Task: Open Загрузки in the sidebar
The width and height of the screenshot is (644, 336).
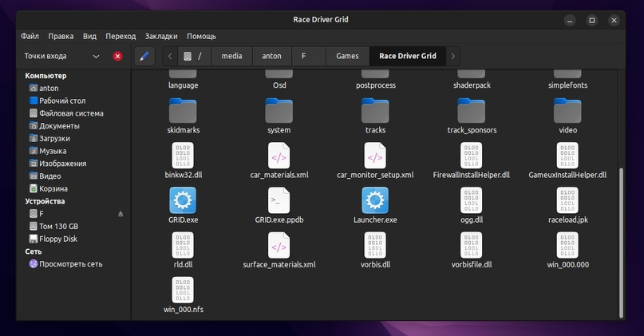Action: pyautogui.click(x=54, y=138)
